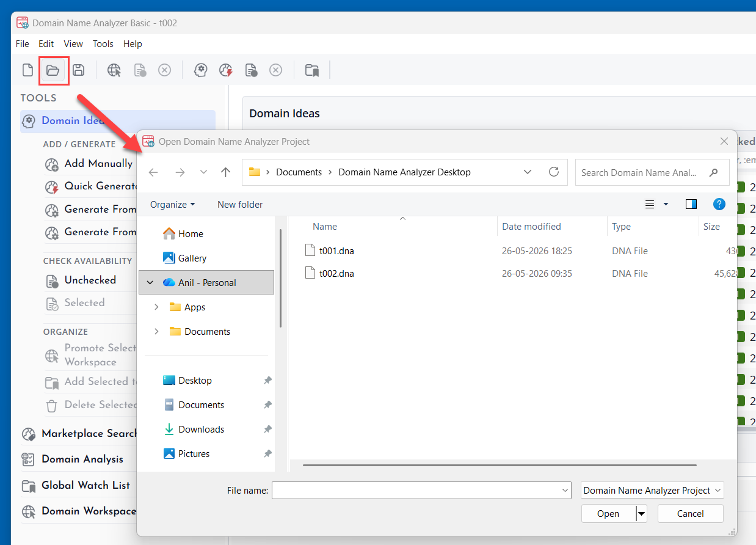Click the folder bookmark toolbar icon

[312, 70]
